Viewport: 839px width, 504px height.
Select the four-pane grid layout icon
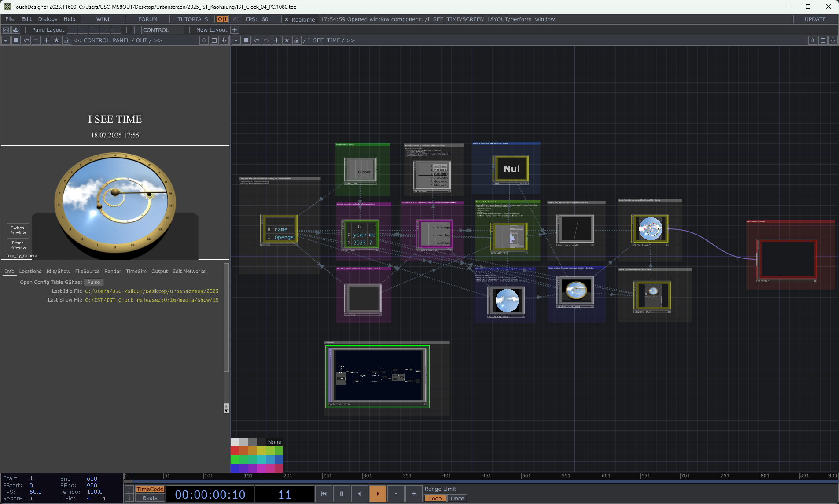(116, 30)
